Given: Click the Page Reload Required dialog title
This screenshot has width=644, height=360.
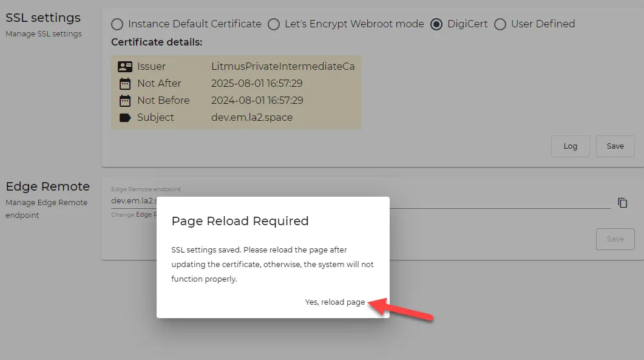Looking at the screenshot, I should point(240,221).
